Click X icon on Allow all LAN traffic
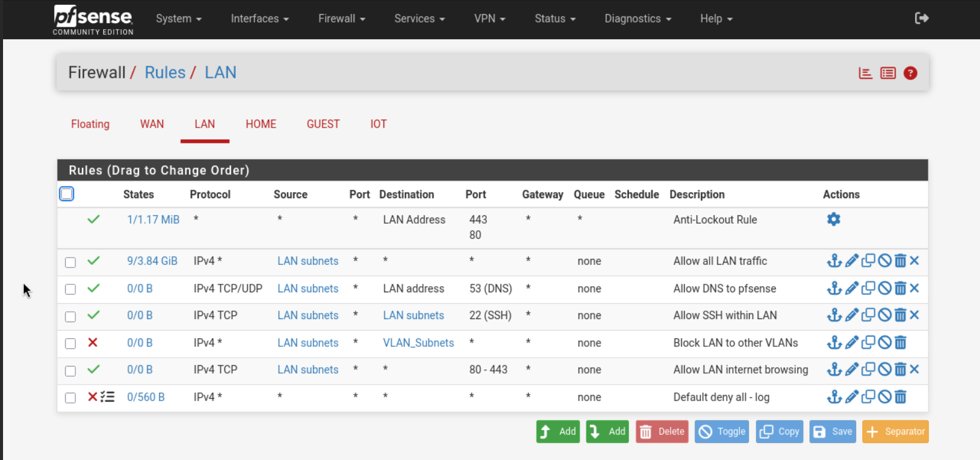This screenshot has height=460, width=980. pyautogui.click(x=914, y=261)
